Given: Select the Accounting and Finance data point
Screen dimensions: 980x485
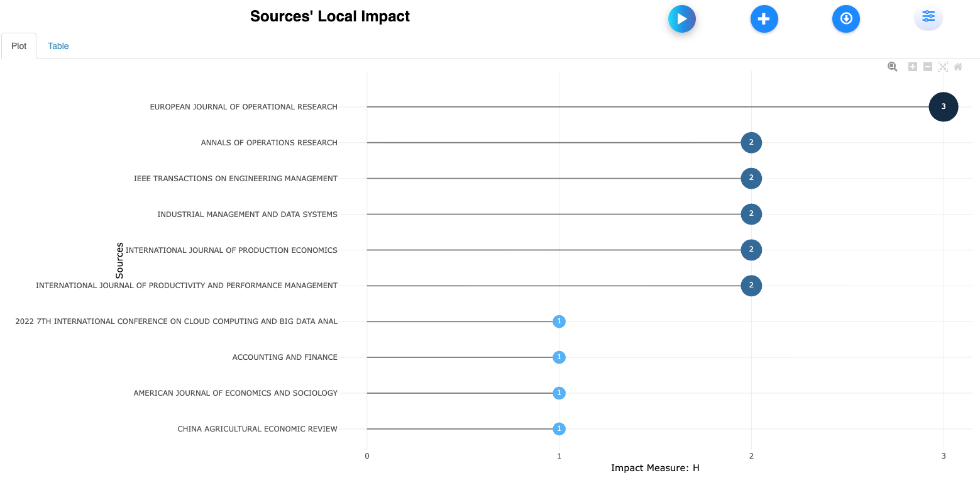Looking at the screenshot, I should click(x=559, y=357).
